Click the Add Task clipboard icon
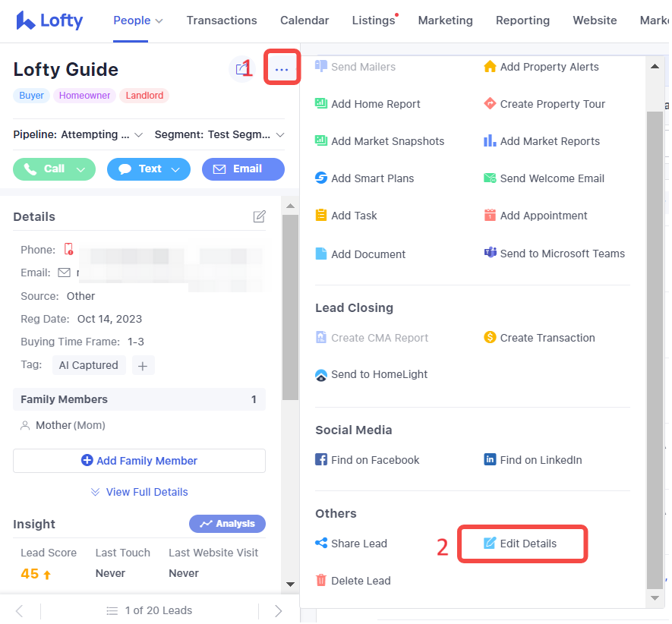 [x=321, y=215]
